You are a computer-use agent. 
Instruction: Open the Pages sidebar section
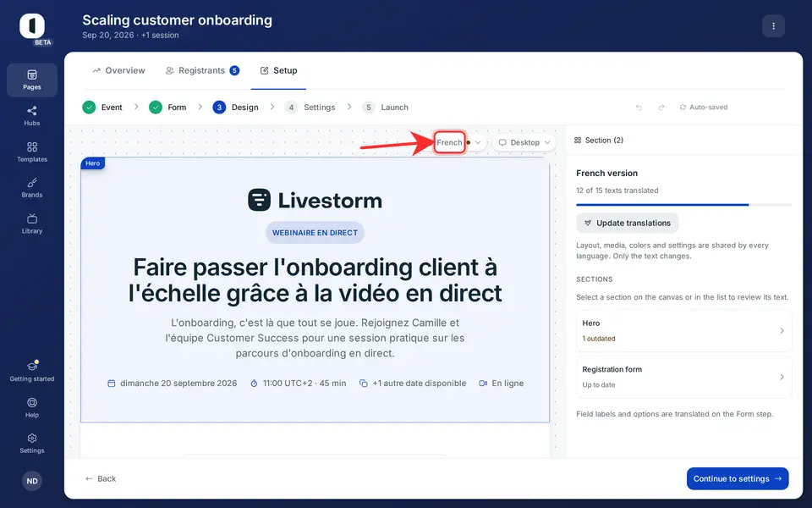point(32,80)
